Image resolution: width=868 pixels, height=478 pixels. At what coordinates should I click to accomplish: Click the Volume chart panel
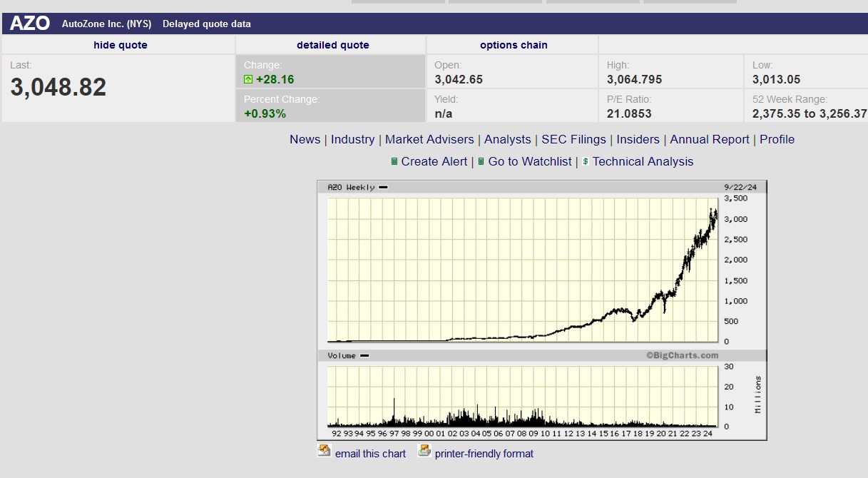pos(523,396)
